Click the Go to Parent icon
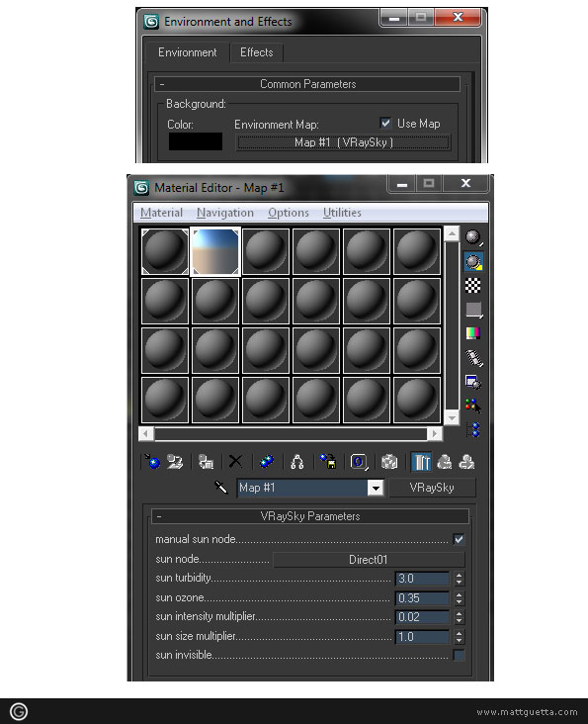 (x=445, y=461)
